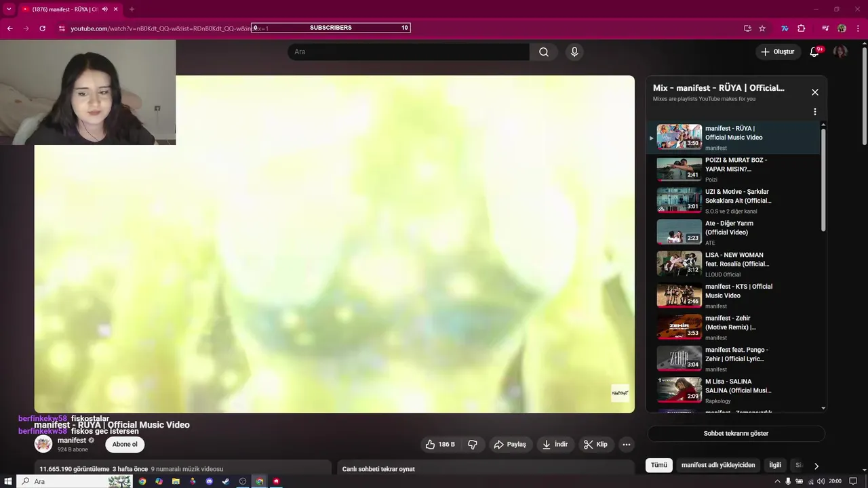
Task: Open Chrome profile avatar
Action: [842, 28]
